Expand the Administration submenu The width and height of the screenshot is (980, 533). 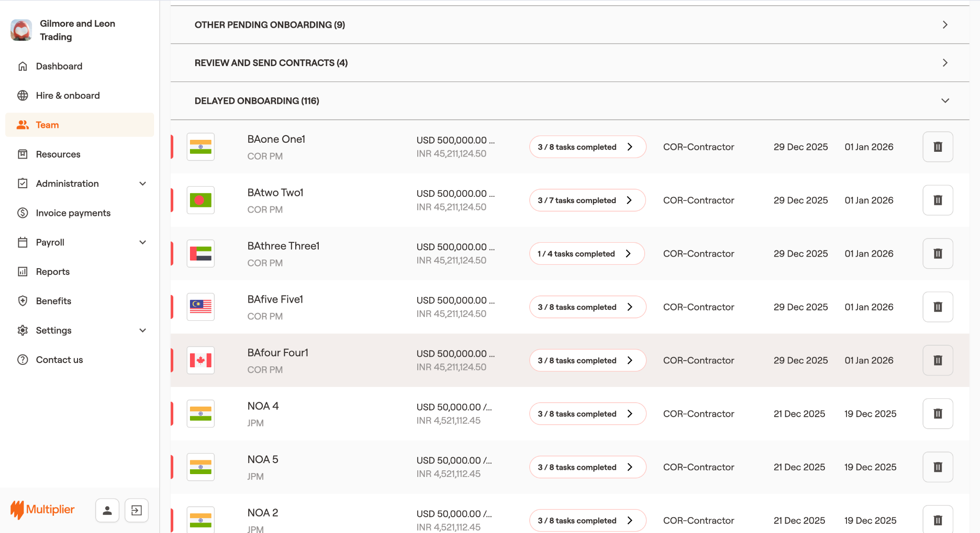click(142, 184)
